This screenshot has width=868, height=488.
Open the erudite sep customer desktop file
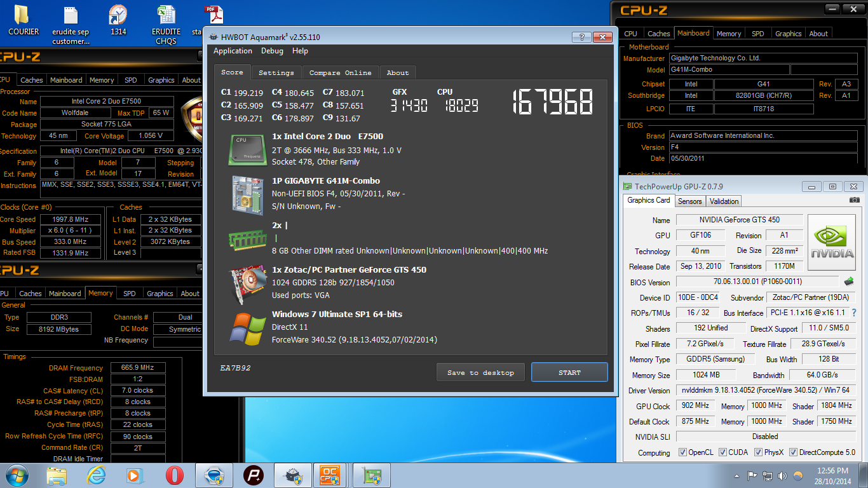pos(71,25)
